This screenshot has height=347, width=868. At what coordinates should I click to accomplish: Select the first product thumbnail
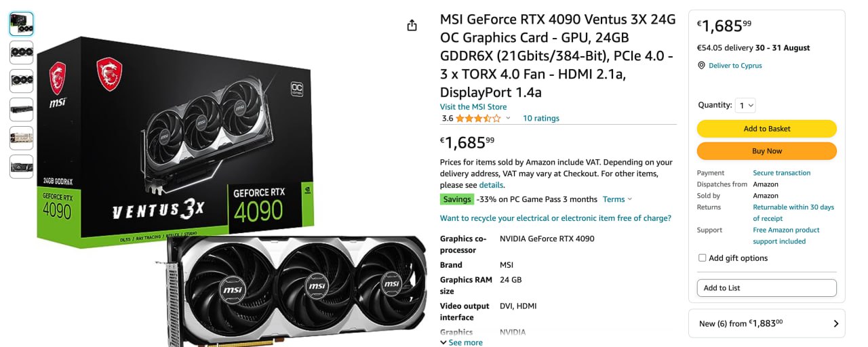21,24
